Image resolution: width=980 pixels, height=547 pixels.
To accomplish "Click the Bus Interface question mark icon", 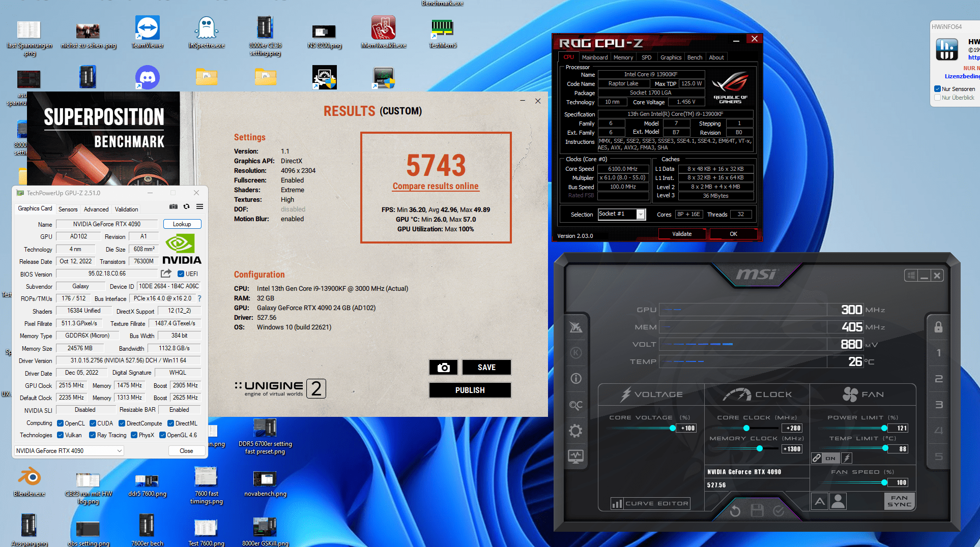I will (x=199, y=298).
